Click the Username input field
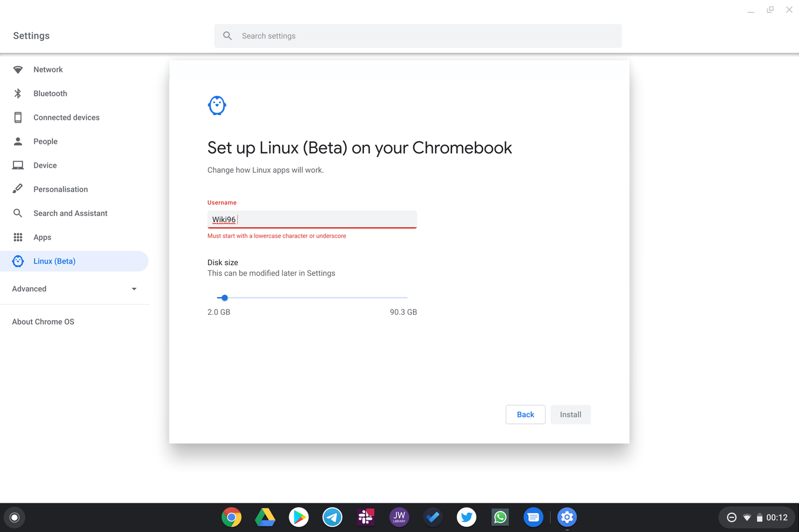The width and height of the screenshot is (799, 532). [x=312, y=219]
